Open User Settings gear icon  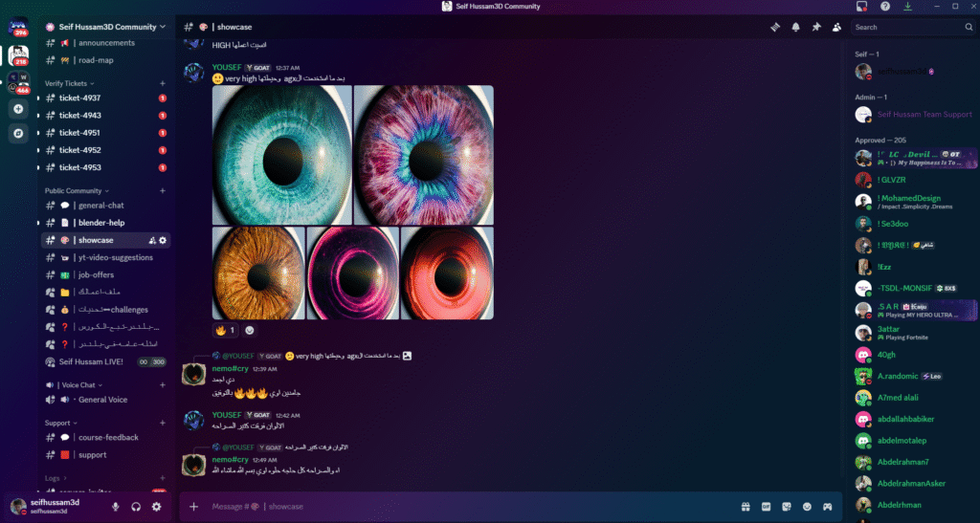point(157,507)
